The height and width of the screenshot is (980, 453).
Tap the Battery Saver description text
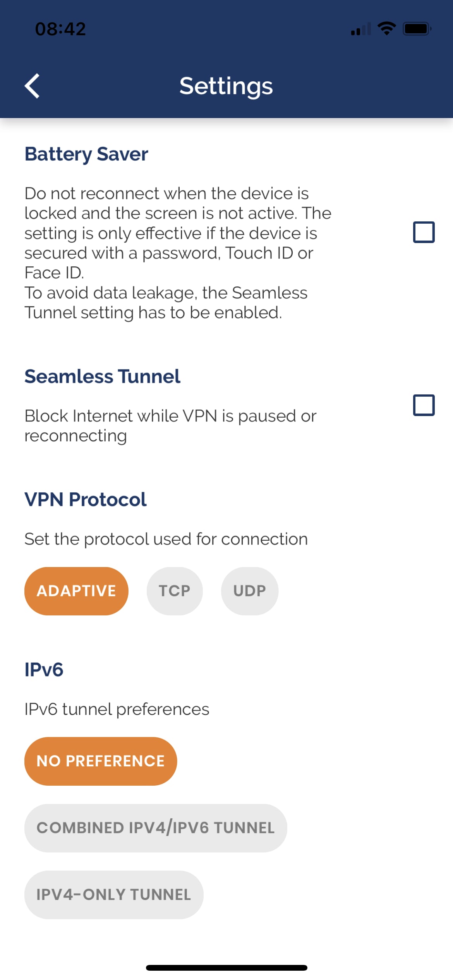[x=178, y=253]
